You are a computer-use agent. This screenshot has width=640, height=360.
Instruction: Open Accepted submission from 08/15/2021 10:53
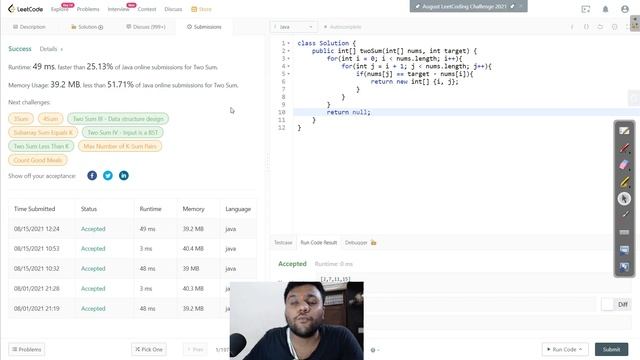tap(93, 249)
